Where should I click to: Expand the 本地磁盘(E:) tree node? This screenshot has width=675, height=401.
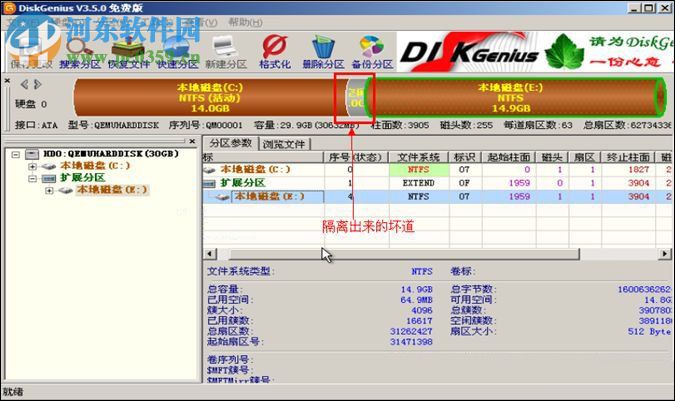(x=49, y=190)
